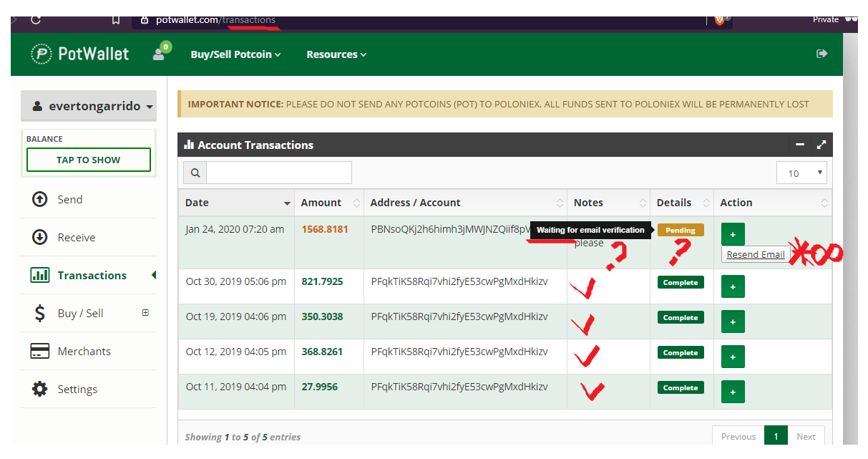Click Complete badge for Oct 30 transaction
The height and width of the screenshot is (459, 868).
(x=681, y=282)
